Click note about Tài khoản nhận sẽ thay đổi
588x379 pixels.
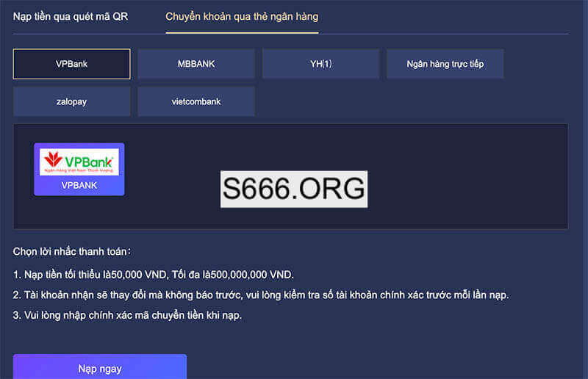pos(261,295)
